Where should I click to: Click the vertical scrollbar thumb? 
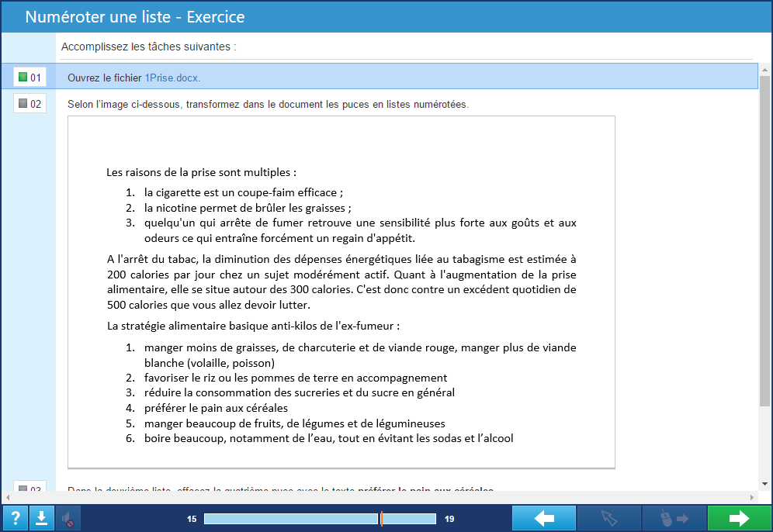pyautogui.click(x=764, y=241)
